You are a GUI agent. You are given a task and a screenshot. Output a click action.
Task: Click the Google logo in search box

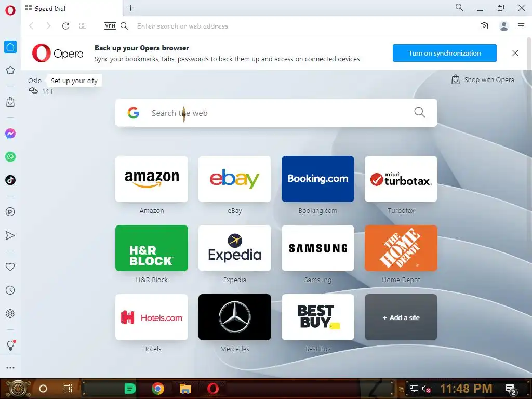[x=134, y=113]
